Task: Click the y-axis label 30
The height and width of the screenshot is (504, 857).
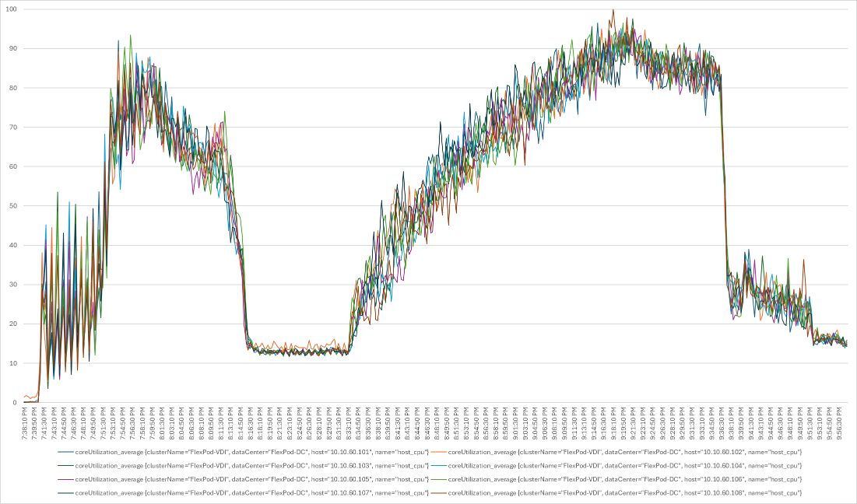Action: coord(12,285)
